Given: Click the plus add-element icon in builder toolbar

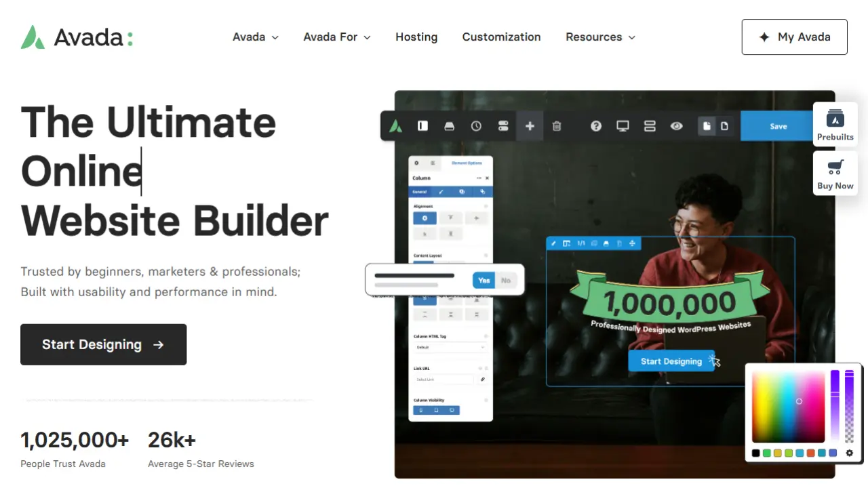Looking at the screenshot, I should (530, 126).
